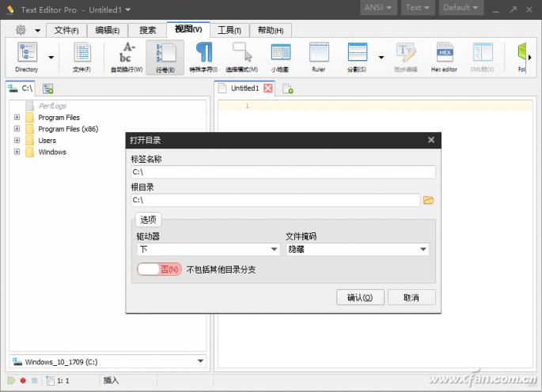Click the Ruler toolbar icon
Image resolution: width=542 pixels, height=392 pixels.
tap(318, 56)
